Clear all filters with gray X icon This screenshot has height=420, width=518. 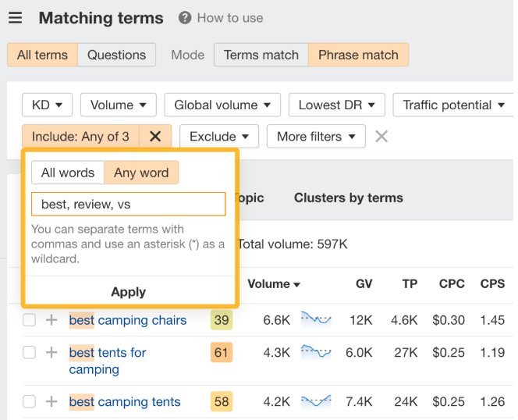coord(381,137)
